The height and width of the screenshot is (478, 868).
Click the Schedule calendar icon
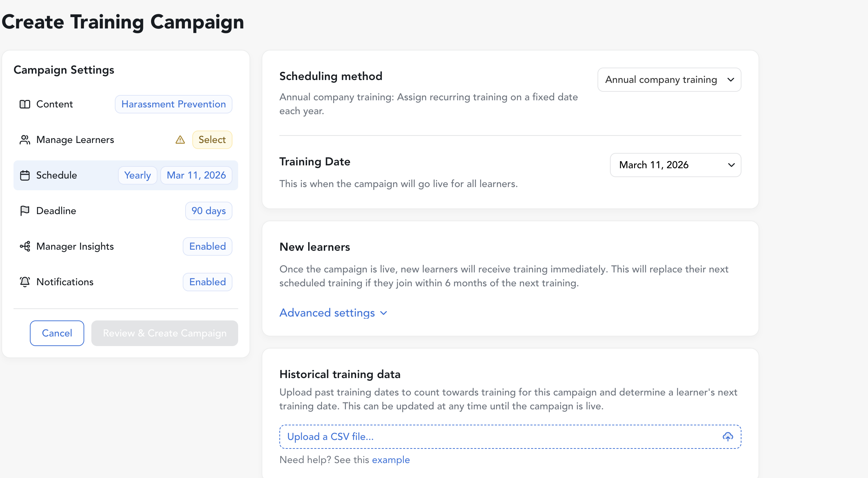[25, 175]
